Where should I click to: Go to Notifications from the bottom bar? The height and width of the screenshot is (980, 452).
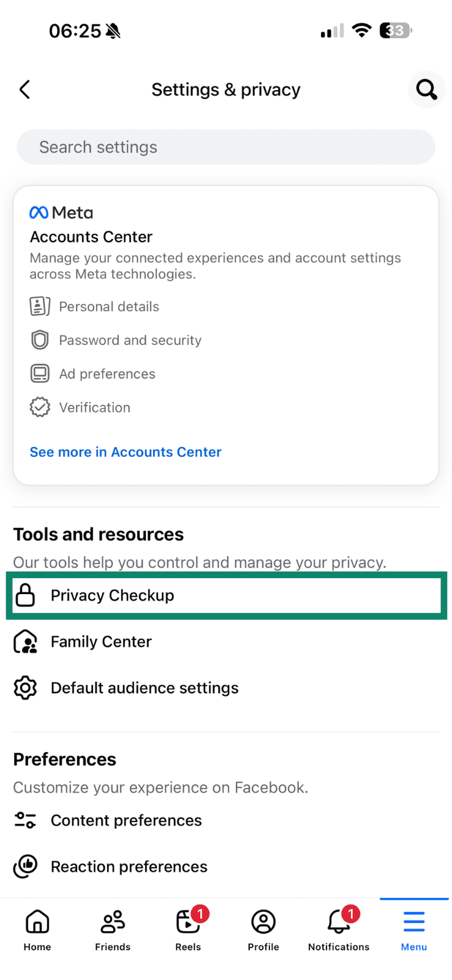click(x=338, y=928)
